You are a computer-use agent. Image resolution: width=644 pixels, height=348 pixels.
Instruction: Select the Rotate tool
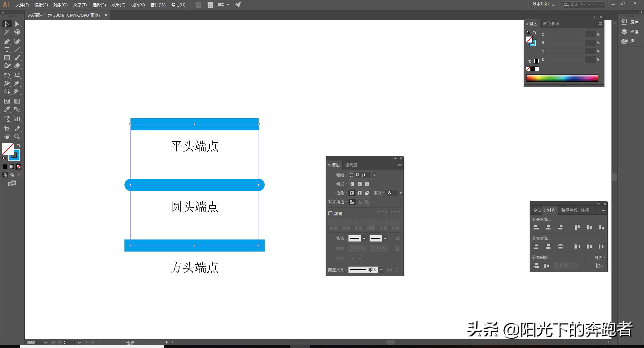coord(7,75)
